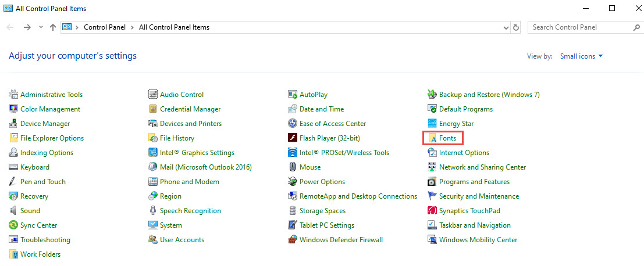644x266 pixels.
Task: Open the Programs and Features link
Action: coord(474,182)
